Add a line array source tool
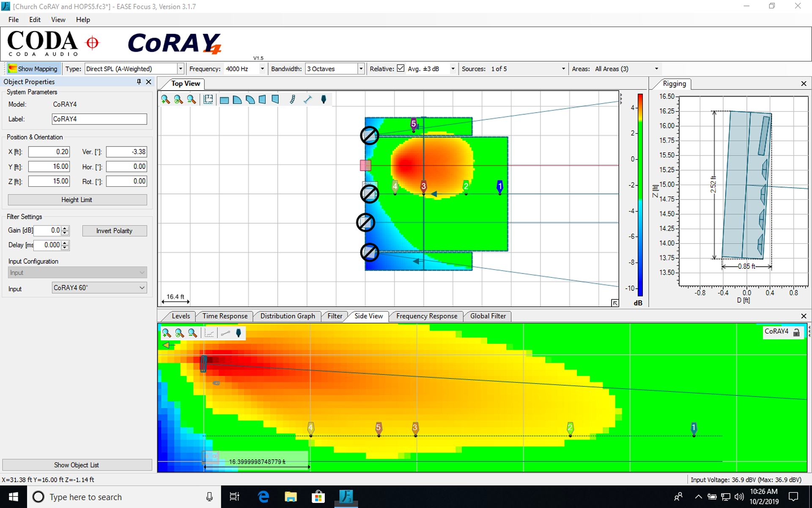 [292, 100]
